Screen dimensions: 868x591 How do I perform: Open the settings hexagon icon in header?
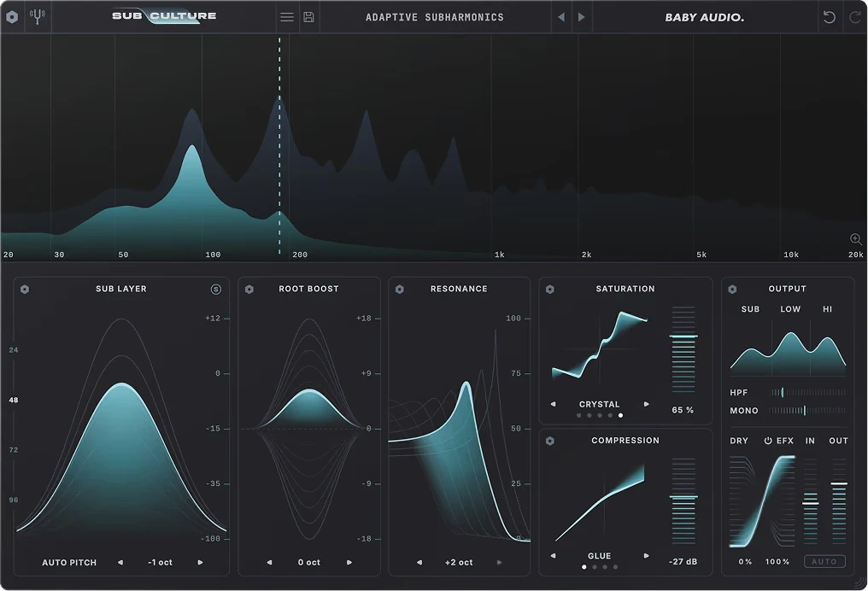click(12, 17)
